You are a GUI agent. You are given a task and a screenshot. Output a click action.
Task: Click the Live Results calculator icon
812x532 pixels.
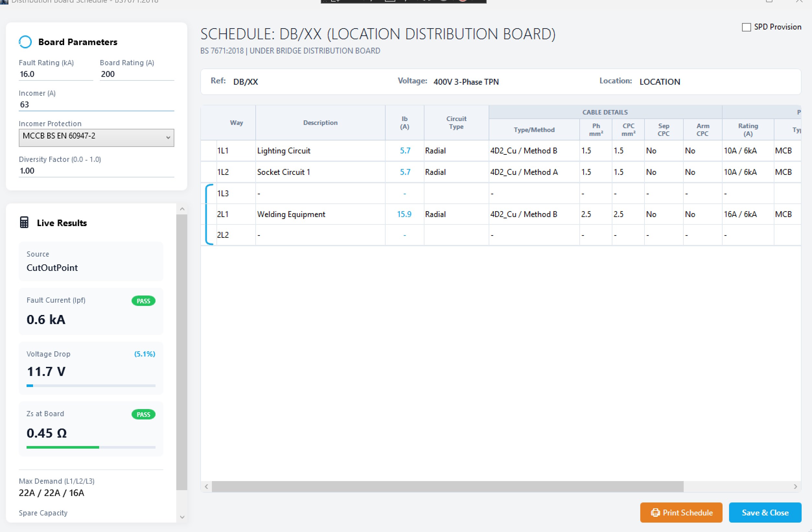[24, 223]
